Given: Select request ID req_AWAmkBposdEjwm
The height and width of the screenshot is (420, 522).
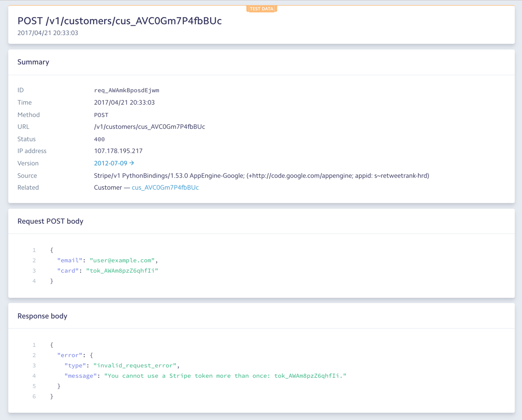Looking at the screenshot, I should (127, 90).
